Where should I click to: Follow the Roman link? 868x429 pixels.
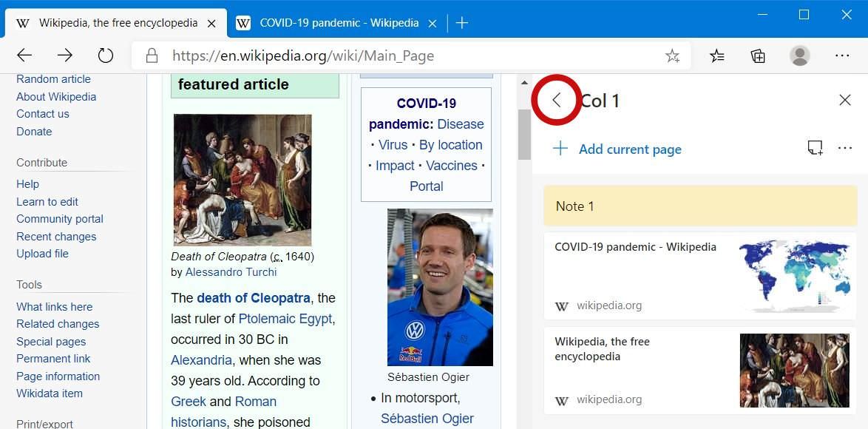pyautogui.click(x=255, y=402)
